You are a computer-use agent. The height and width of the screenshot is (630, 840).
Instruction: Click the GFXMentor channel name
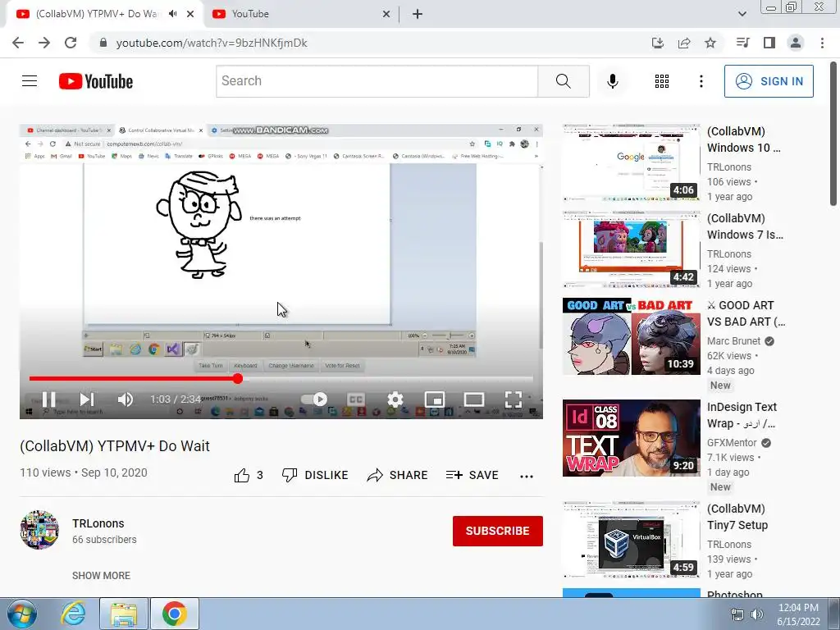[732, 442]
